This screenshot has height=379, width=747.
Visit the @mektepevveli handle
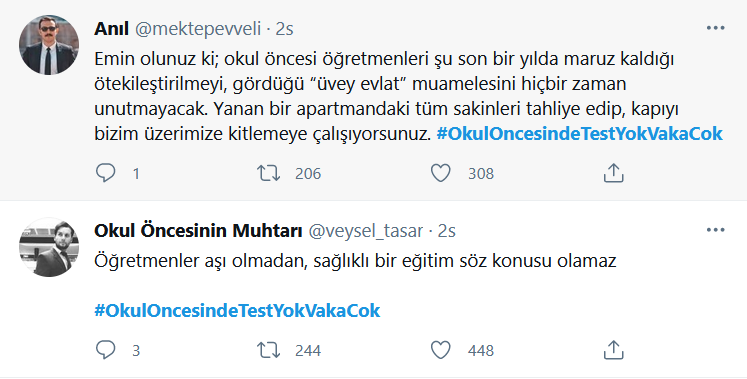pos(198,29)
